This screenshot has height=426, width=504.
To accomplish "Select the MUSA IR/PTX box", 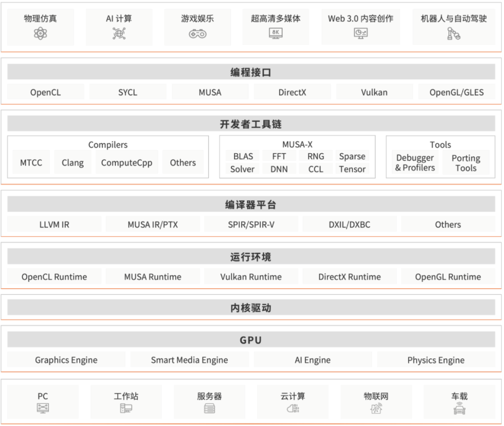I will point(153,224).
